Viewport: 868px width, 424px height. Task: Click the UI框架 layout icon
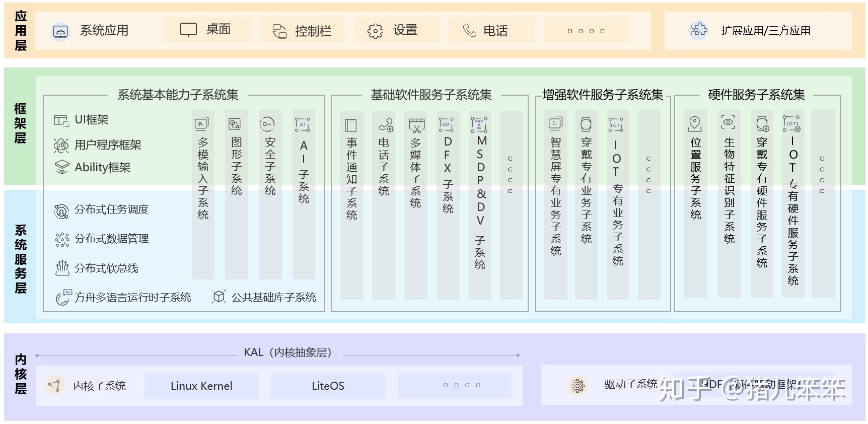(61, 120)
